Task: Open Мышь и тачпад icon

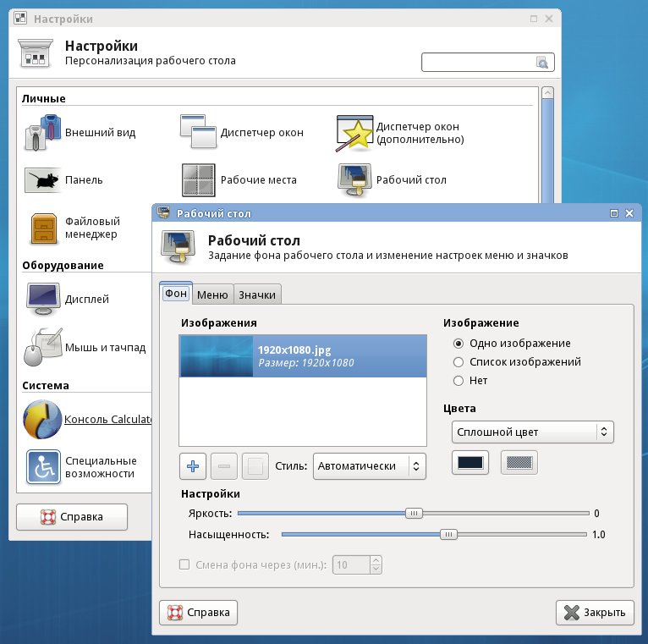Action: 43,347
